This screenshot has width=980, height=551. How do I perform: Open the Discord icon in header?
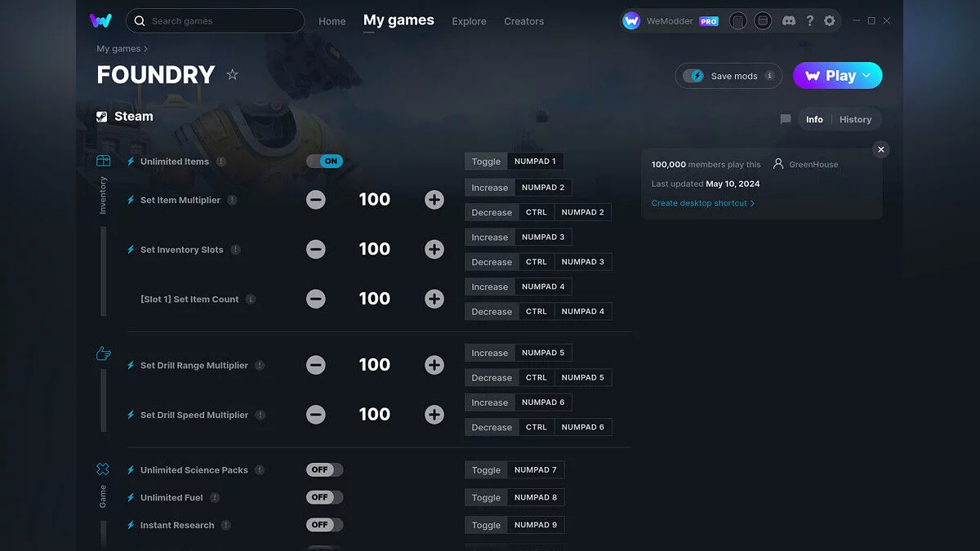789,21
